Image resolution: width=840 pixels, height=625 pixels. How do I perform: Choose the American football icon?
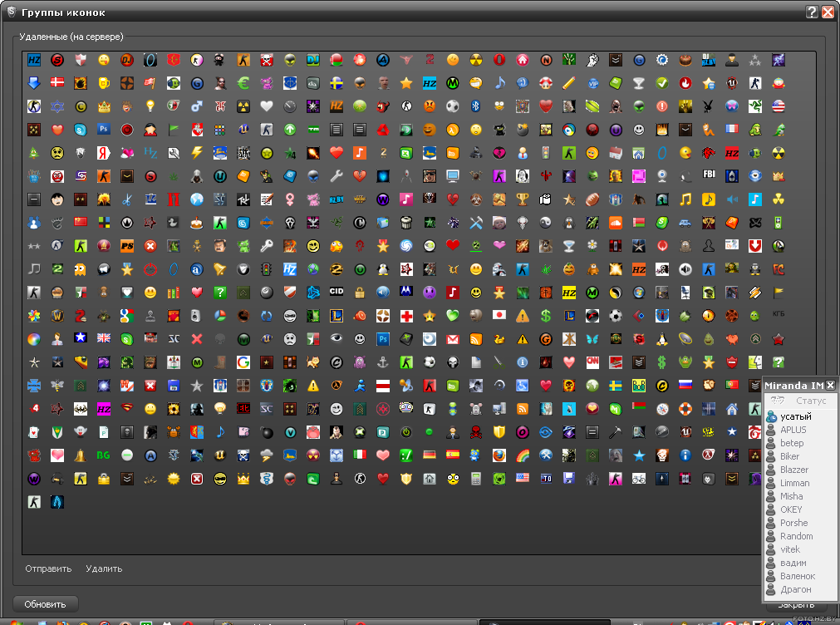[x=592, y=199]
